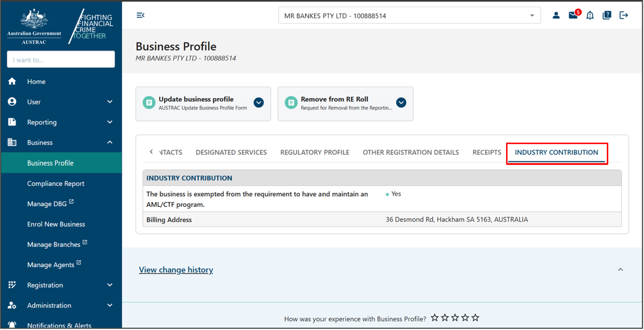Click the AUSTRAC Australian Government logo

[35, 27]
